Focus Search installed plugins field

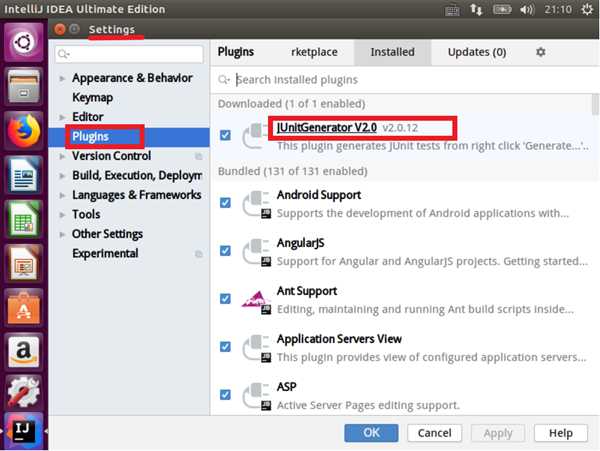click(406, 80)
